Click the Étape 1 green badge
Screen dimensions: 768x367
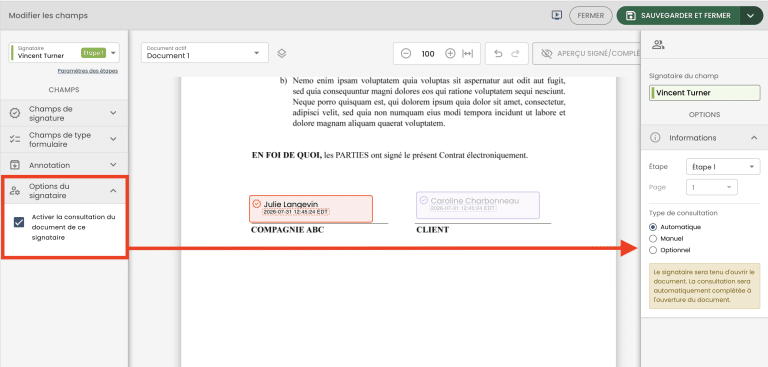coord(93,52)
